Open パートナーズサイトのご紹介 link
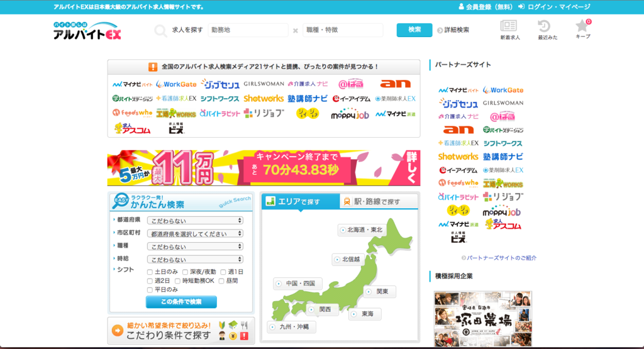This screenshot has width=644, height=349. pos(499,258)
